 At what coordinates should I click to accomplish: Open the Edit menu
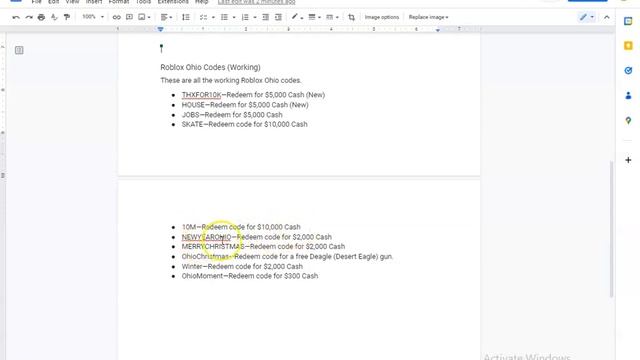53,2
